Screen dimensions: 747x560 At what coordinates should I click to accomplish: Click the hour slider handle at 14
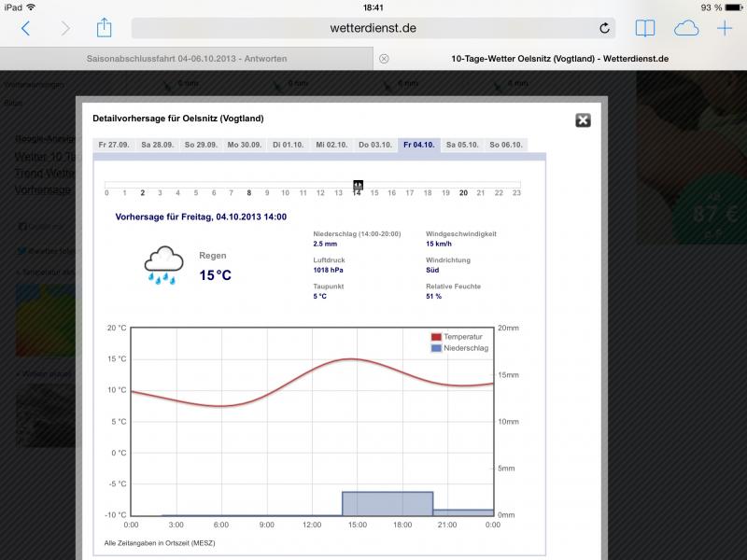358,185
